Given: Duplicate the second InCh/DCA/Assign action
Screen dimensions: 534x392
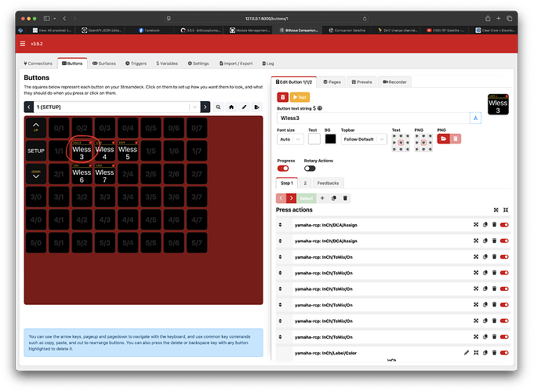Looking at the screenshot, I should point(485,241).
